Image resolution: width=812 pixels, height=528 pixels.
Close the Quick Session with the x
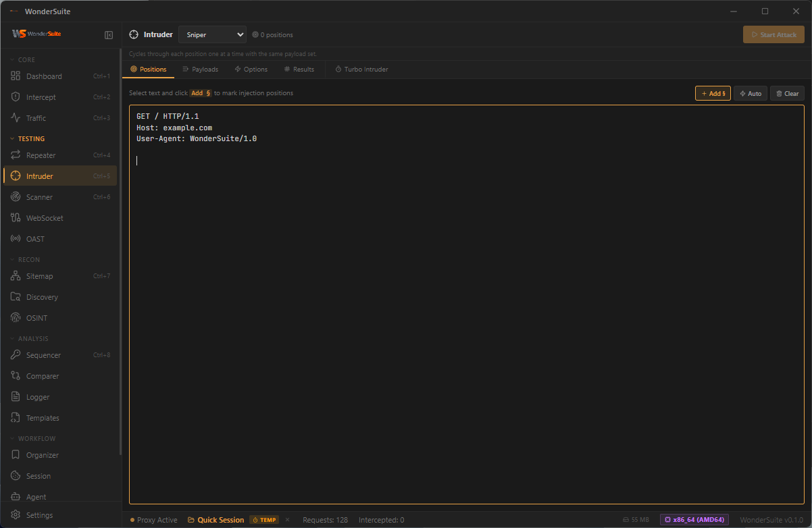(x=287, y=520)
